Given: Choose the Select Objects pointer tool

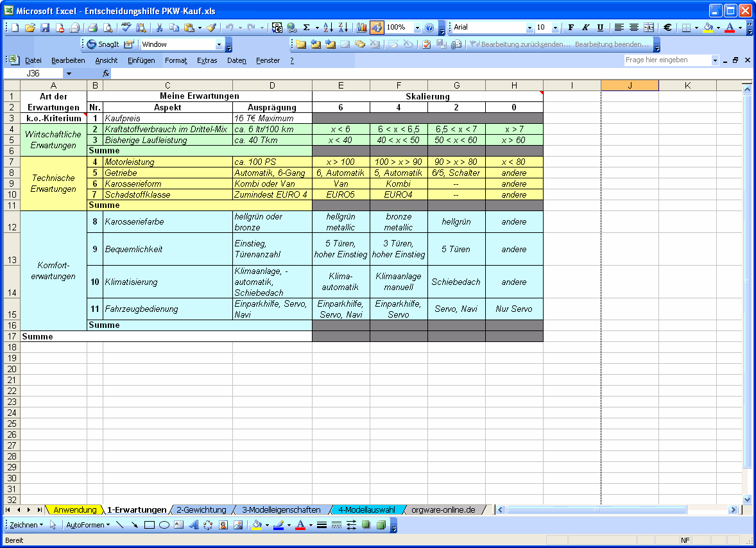Looking at the screenshot, I should click(x=53, y=525).
